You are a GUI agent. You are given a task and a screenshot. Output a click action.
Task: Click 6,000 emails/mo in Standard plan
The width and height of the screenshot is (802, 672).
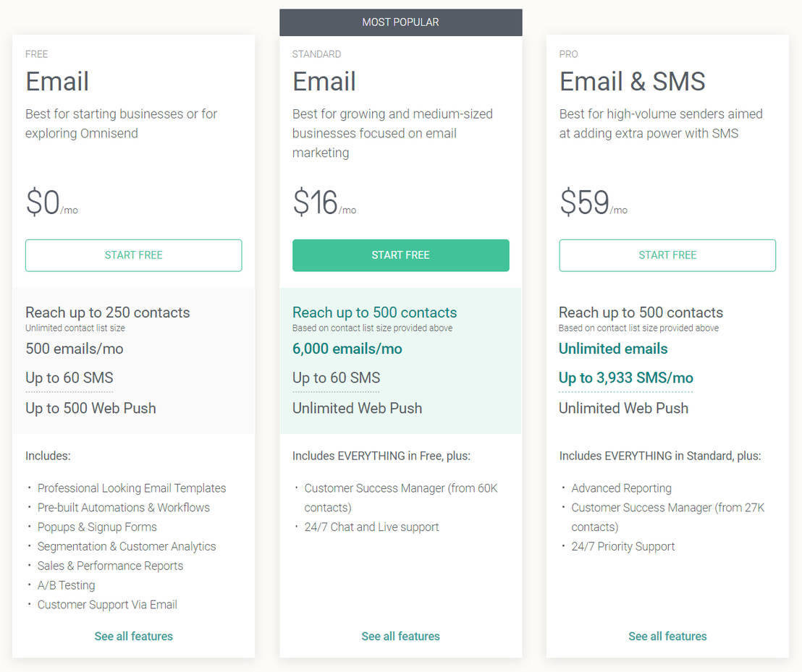tap(347, 349)
